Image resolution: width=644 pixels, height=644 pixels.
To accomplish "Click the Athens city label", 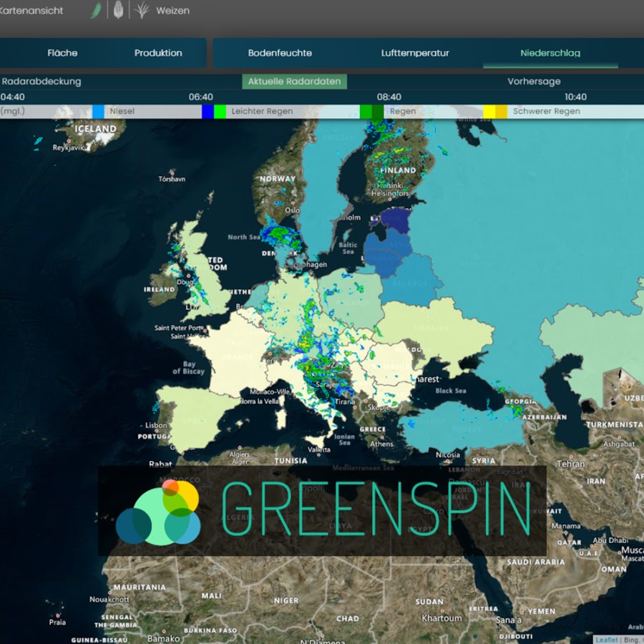I will tap(381, 444).
